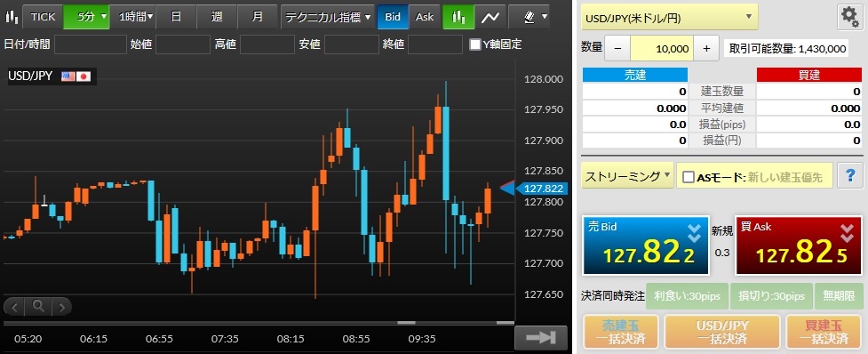Toggle the Bid price display
Screen dimensions: 868x354
point(393,17)
